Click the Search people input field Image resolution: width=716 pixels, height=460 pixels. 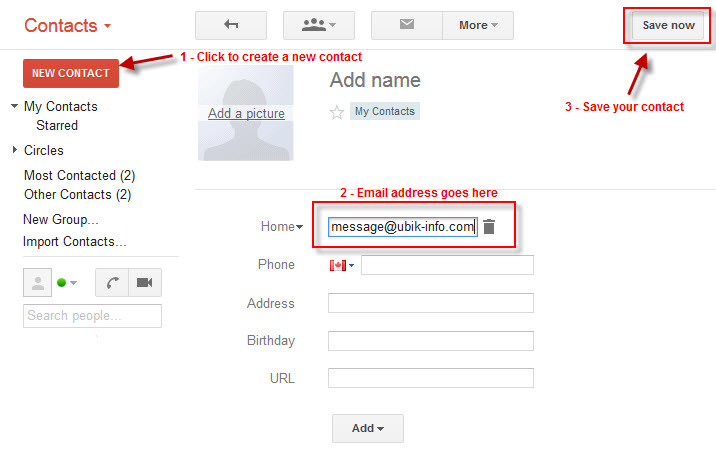click(x=92, y=316)
